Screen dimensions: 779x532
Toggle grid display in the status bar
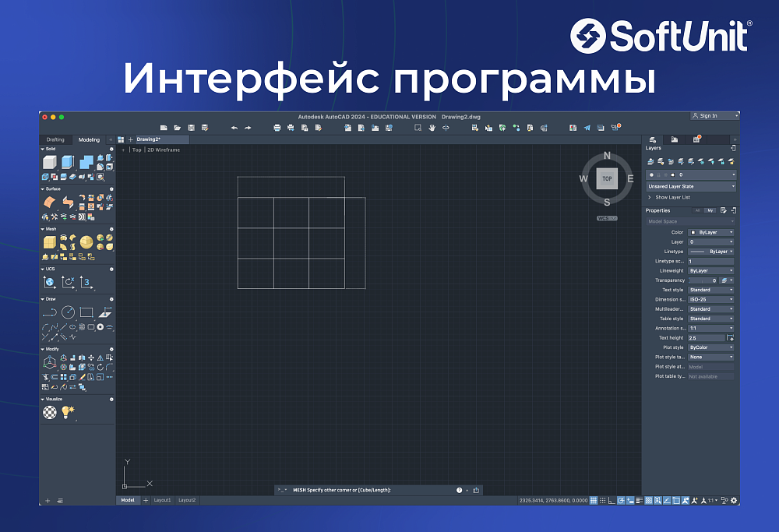tap(593, 500)
